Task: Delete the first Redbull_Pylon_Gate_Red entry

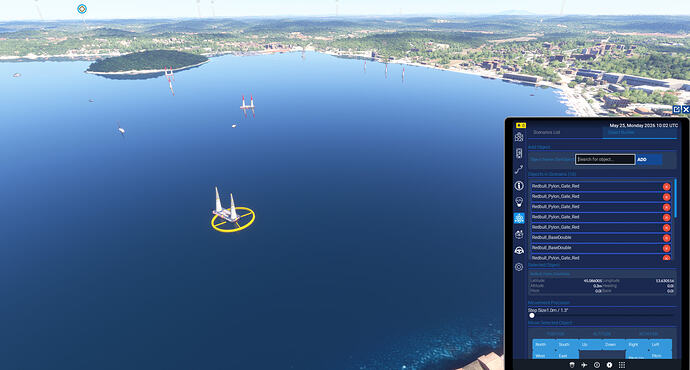Action: (x=666, y=187)
